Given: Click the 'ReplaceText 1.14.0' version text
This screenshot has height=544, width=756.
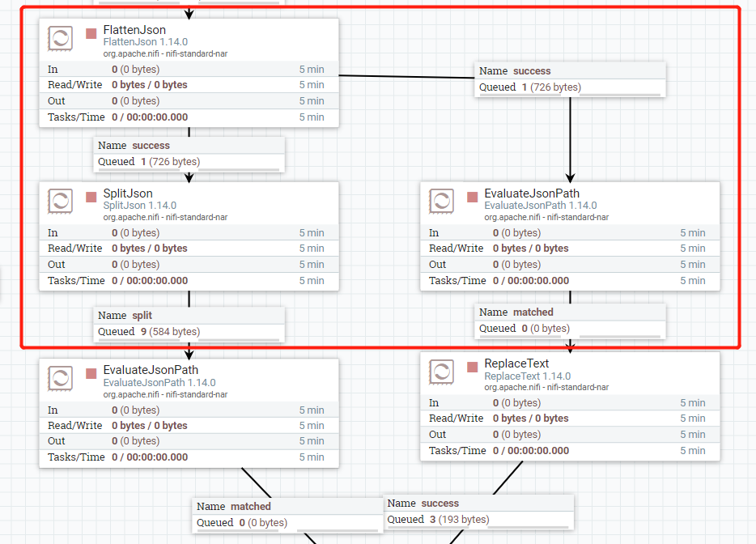Looking at the screenshot, I should pos(528,376).
